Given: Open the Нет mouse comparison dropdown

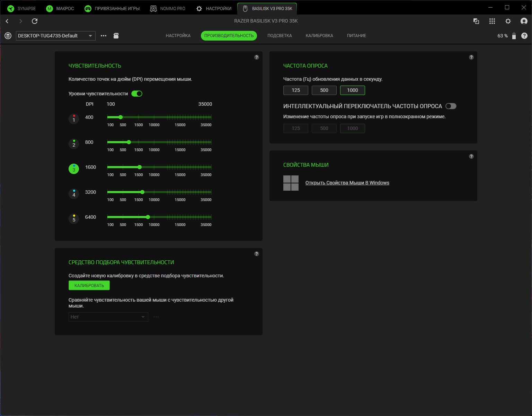Looking at the screenshot, I should click(x=108, y=317).
